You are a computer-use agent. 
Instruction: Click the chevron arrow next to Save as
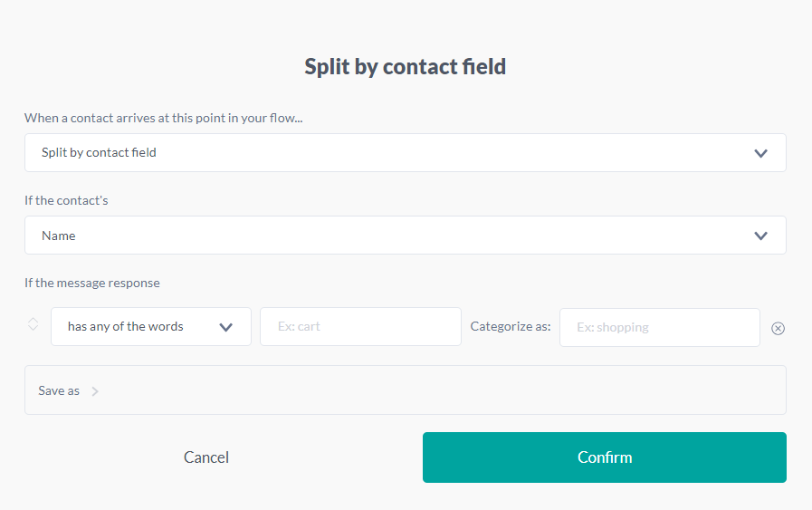(95, 391)
